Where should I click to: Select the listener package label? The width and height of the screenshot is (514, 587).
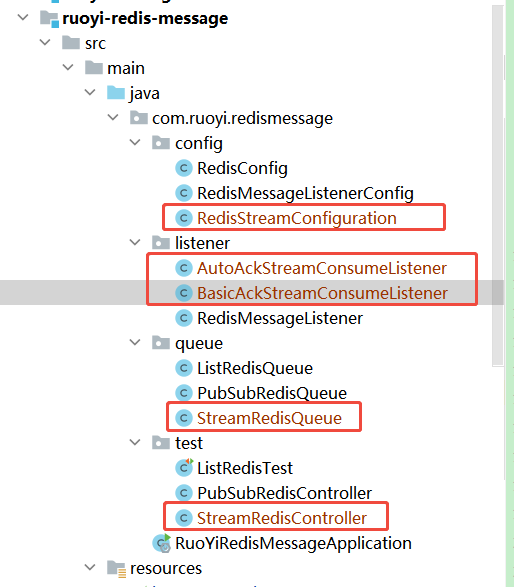coord(202,243)
